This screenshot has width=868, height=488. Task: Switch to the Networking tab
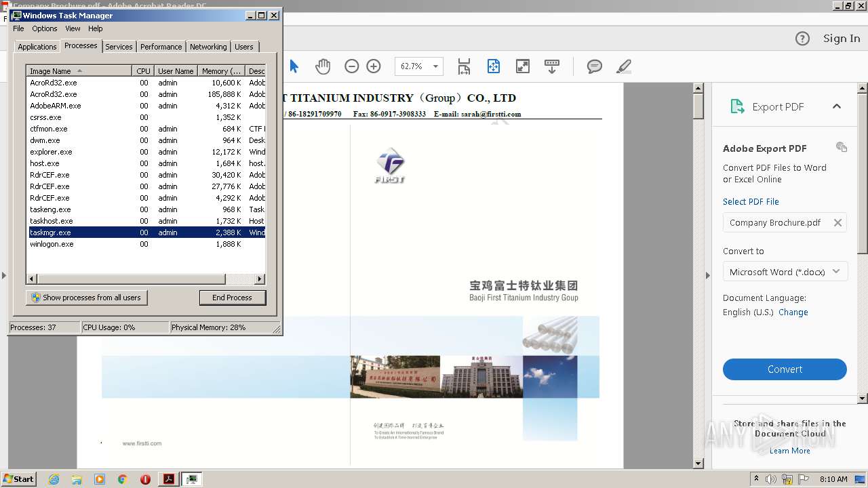point(208,47)
